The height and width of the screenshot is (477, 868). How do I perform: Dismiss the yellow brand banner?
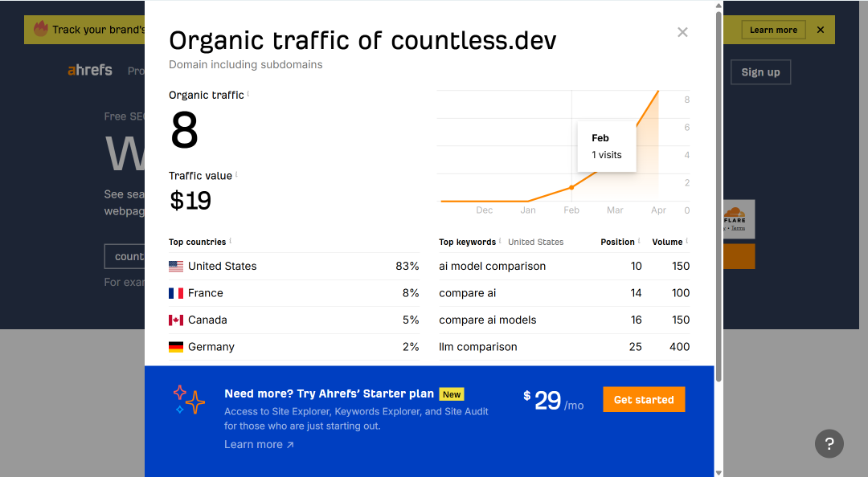[821, 30]
